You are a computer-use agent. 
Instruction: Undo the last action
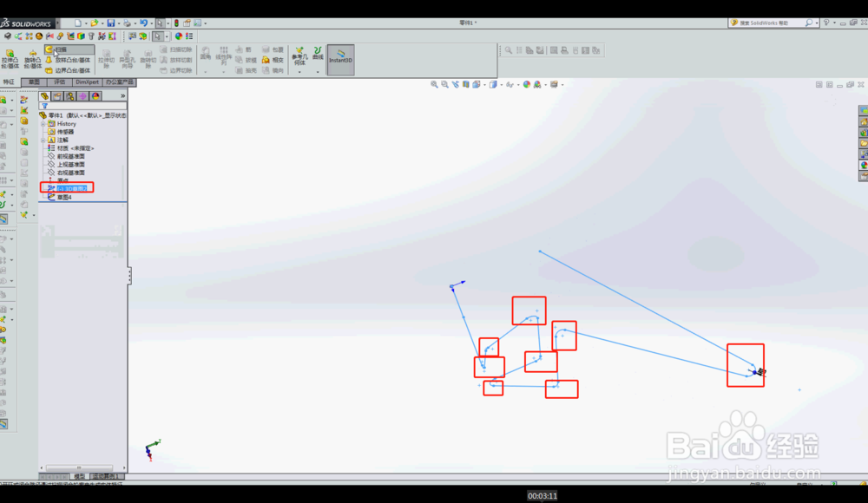[143, 23]
